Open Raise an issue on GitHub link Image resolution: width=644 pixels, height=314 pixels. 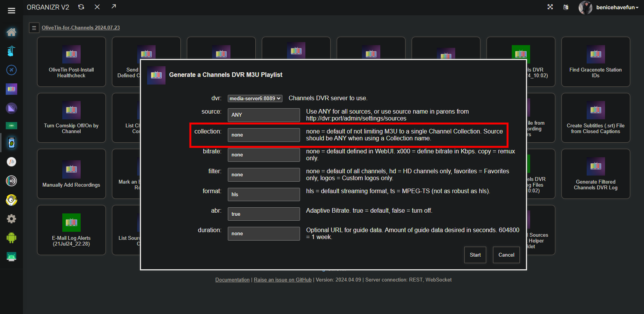283,280
